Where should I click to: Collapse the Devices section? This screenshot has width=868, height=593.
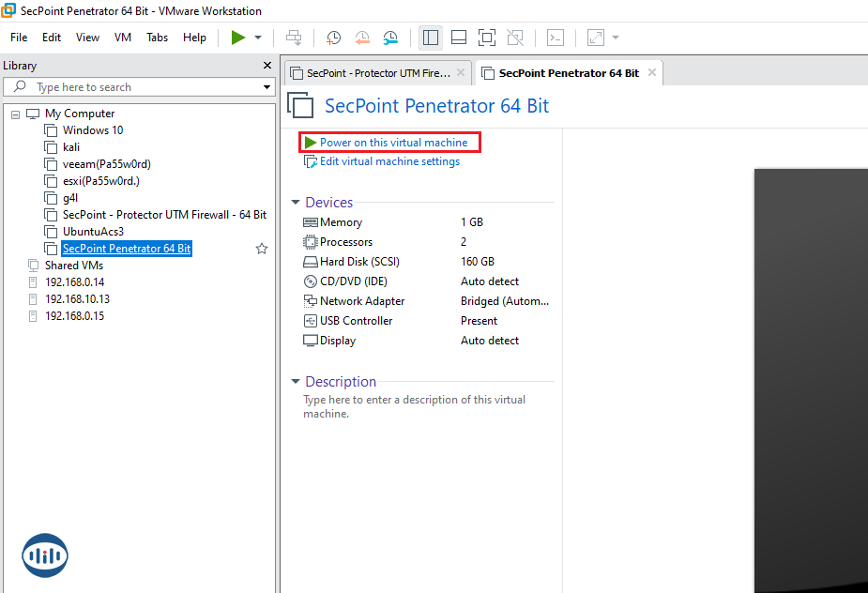(296, 203)
